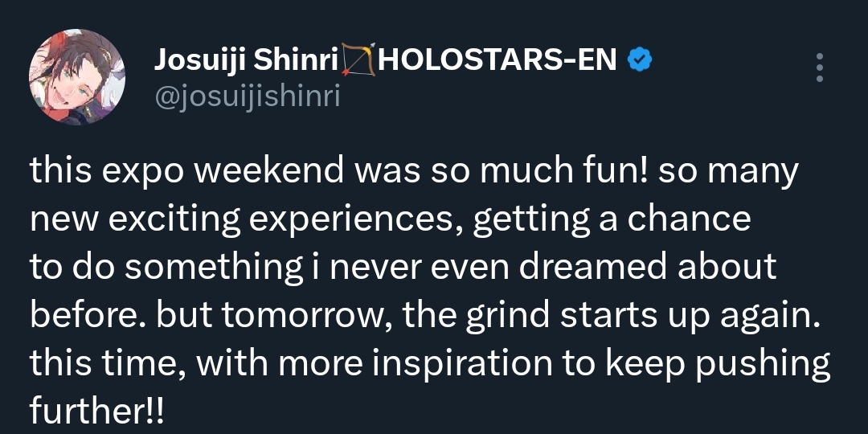This screenshot has width=868, height=434.
Task: Click the line starting "this time, with"
Action: (x=430, y=364)
